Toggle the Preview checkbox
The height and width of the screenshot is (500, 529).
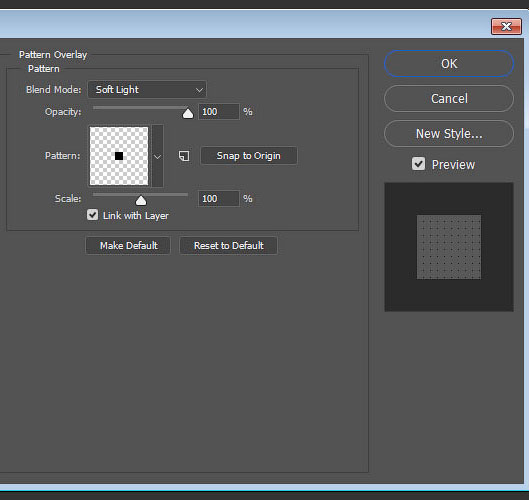pos(418,164)
